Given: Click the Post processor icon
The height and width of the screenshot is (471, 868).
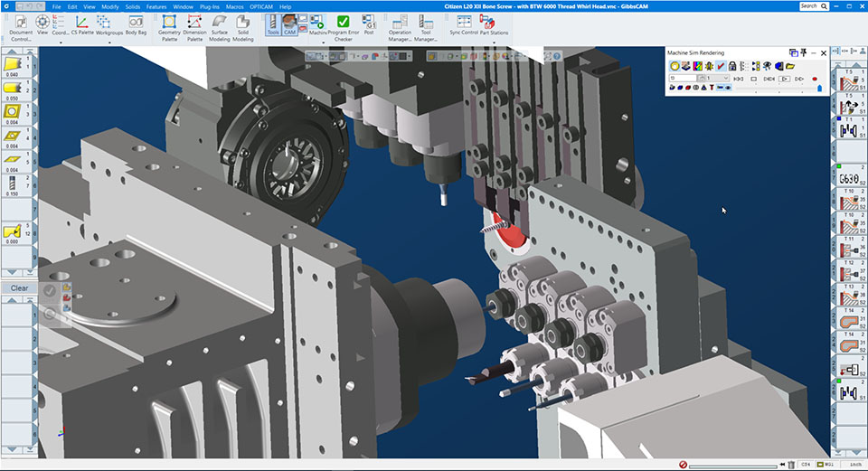Looking at the screenshot, I should pyautogui.click(x=369, y=23).
